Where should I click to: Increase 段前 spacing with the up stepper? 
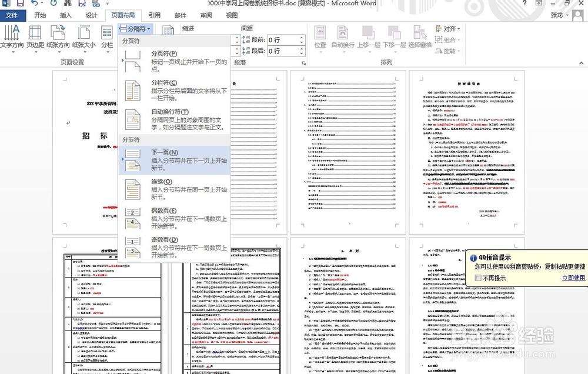tap(300, 36)
